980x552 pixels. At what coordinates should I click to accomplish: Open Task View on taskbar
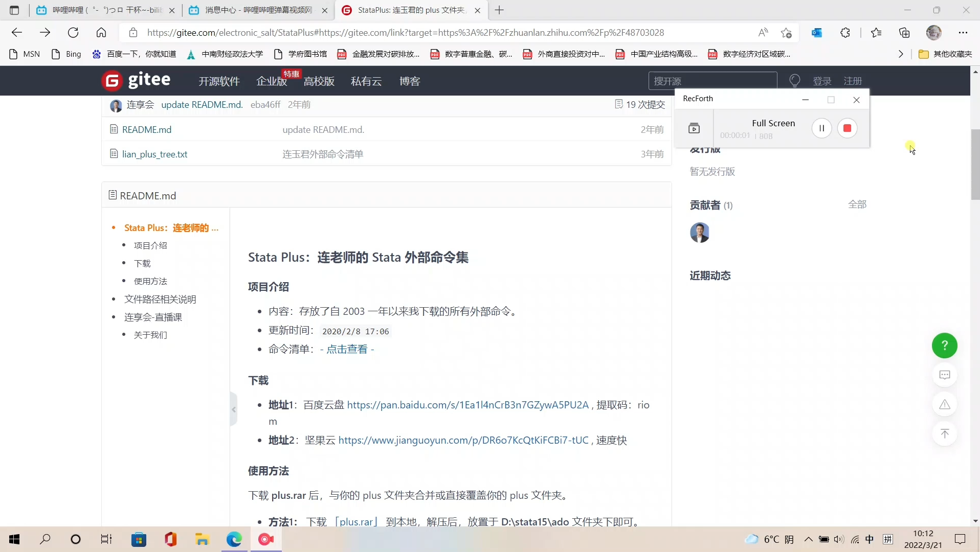tap(106, 539)
